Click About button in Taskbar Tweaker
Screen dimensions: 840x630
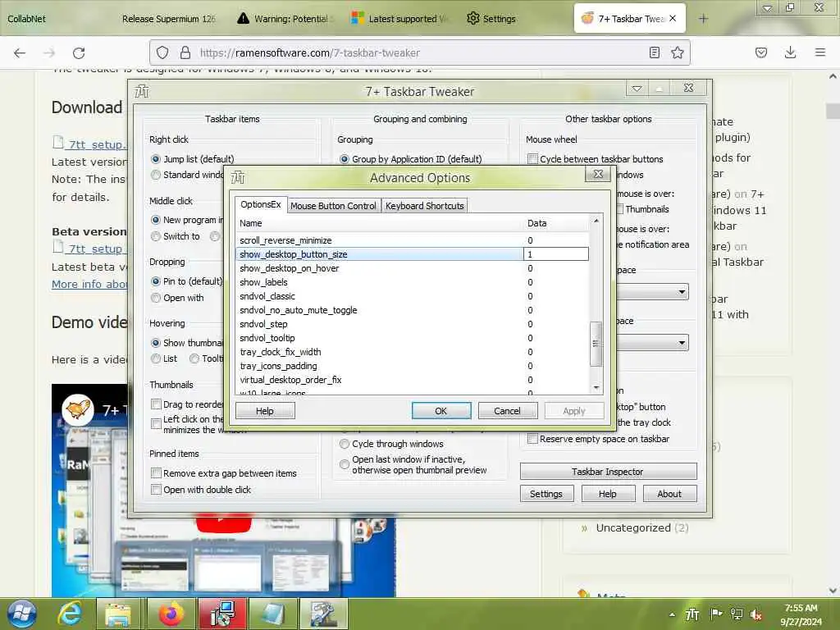pos(669,493)
